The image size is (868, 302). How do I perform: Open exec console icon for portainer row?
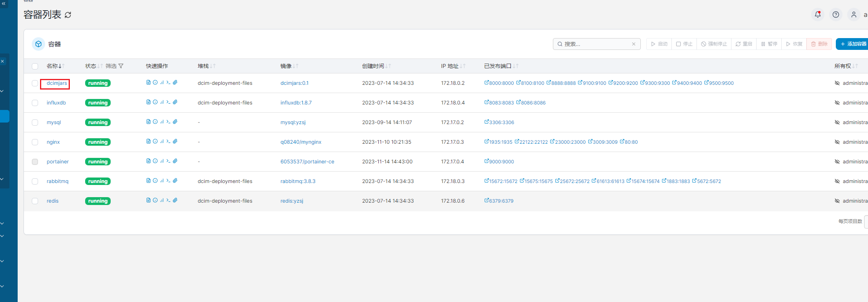pyautogui.click(x=168, y=161)
